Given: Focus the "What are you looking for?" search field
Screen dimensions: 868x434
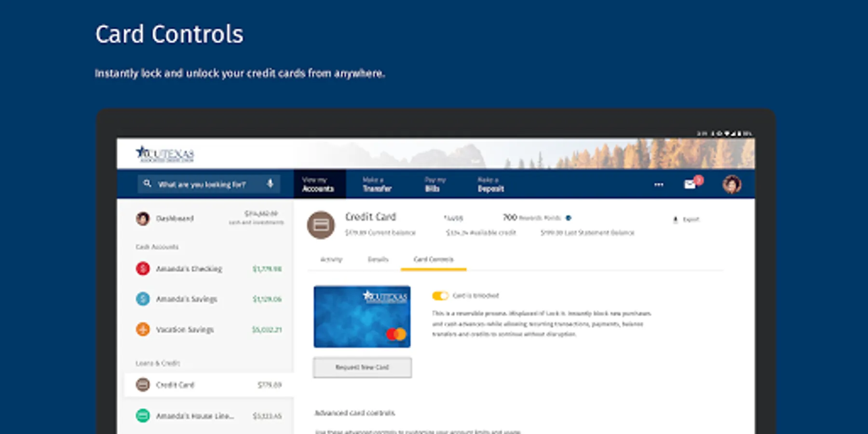Looking at the screenshot, I should (x=209, y=184).
